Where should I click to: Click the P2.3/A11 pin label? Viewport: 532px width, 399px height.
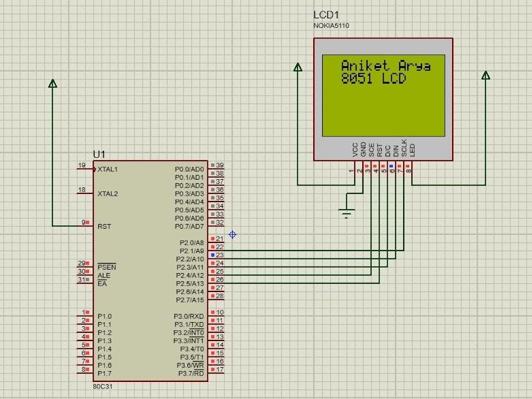tap(190, 267)
